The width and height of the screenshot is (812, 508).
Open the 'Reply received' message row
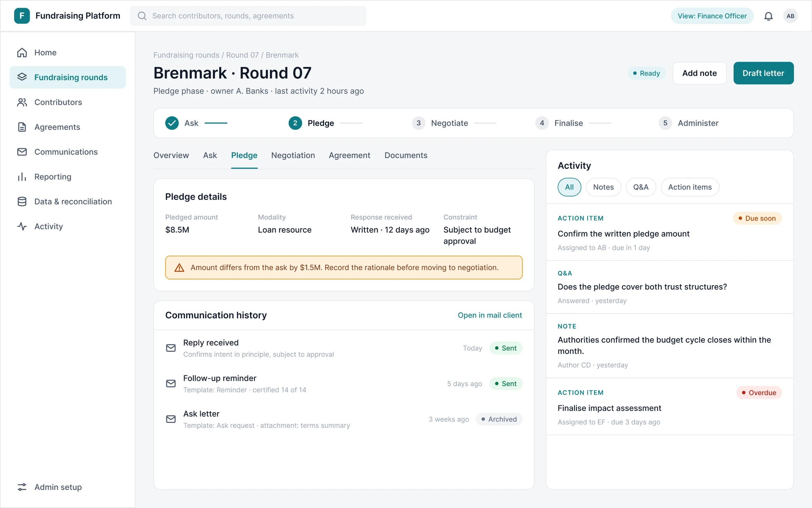tap(344, 348)
